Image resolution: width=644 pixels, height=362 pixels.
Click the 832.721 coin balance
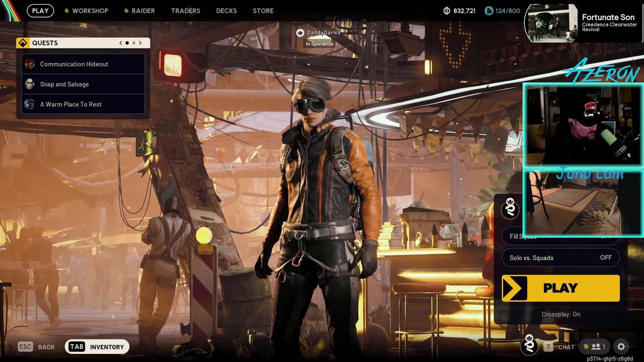coord(464,11)
